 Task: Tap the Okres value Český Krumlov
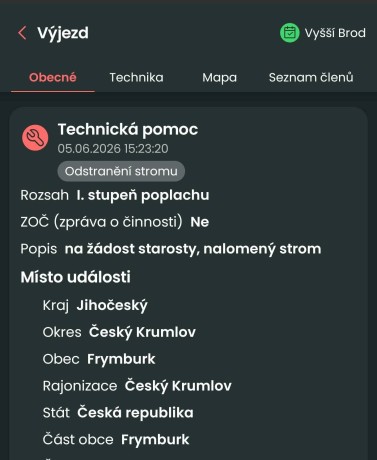142,332
